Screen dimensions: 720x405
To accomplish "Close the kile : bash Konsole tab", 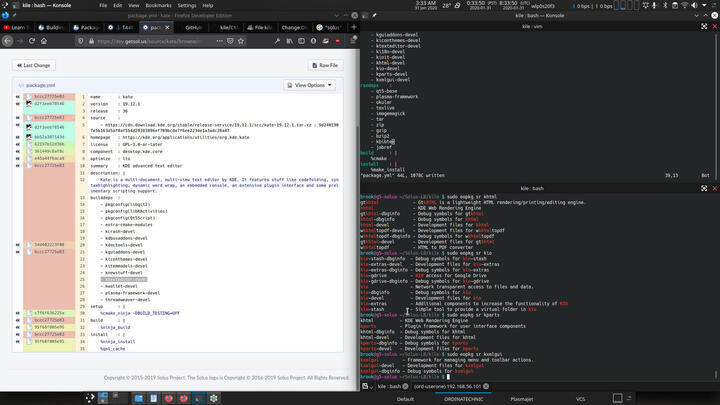I will click(x=405, y=386).
